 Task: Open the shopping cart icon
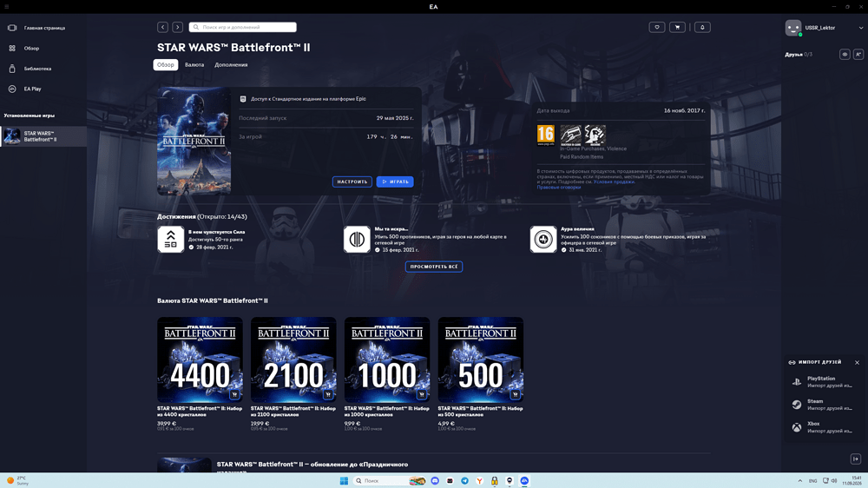[x=677, y=27]
